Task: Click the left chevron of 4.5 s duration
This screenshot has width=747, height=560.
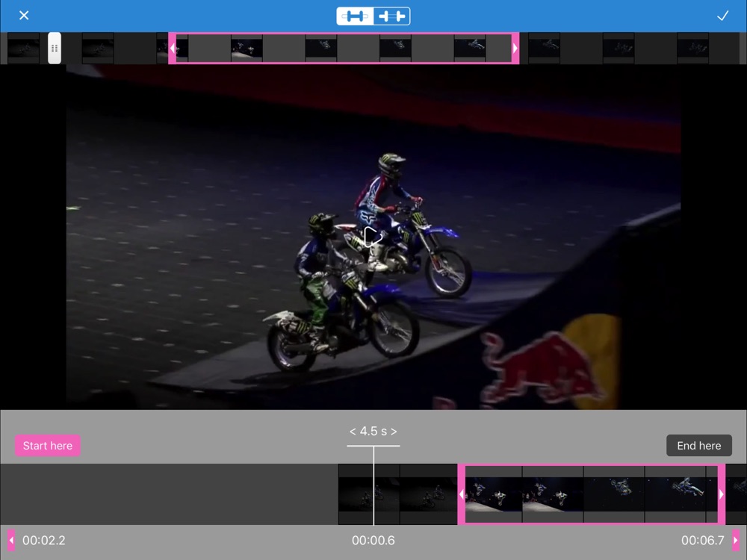Action: (353, 432)
